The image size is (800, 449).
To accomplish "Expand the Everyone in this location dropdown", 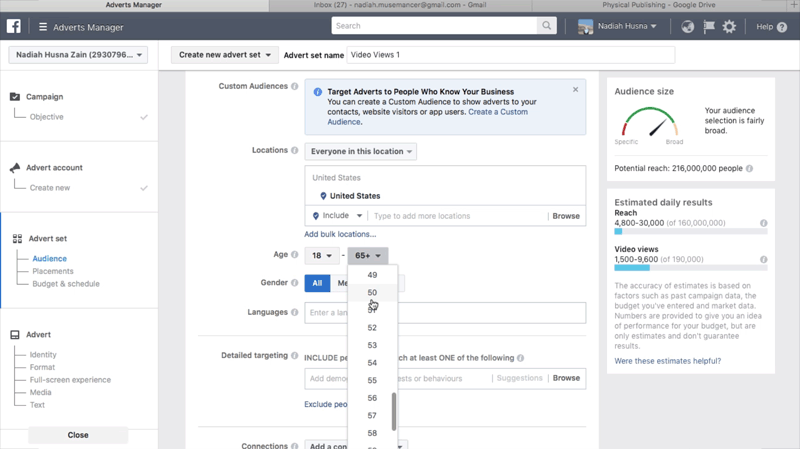I will tap(360, 152).
